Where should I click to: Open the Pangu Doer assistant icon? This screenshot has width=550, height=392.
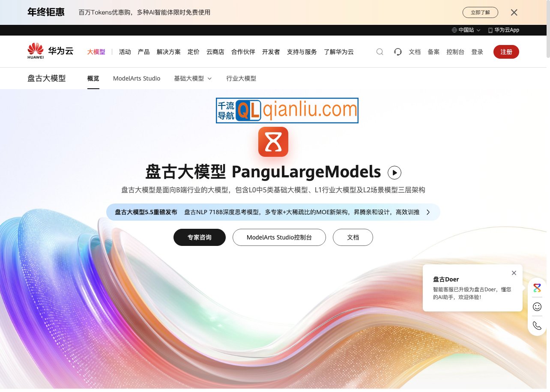click(x=537, y=288)
